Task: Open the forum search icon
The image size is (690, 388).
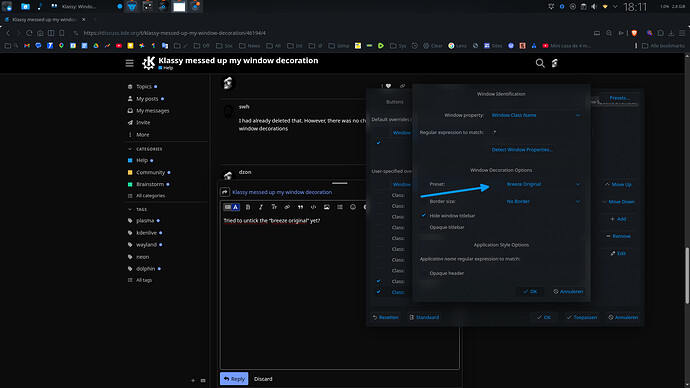Action: (x=540, y=63)
